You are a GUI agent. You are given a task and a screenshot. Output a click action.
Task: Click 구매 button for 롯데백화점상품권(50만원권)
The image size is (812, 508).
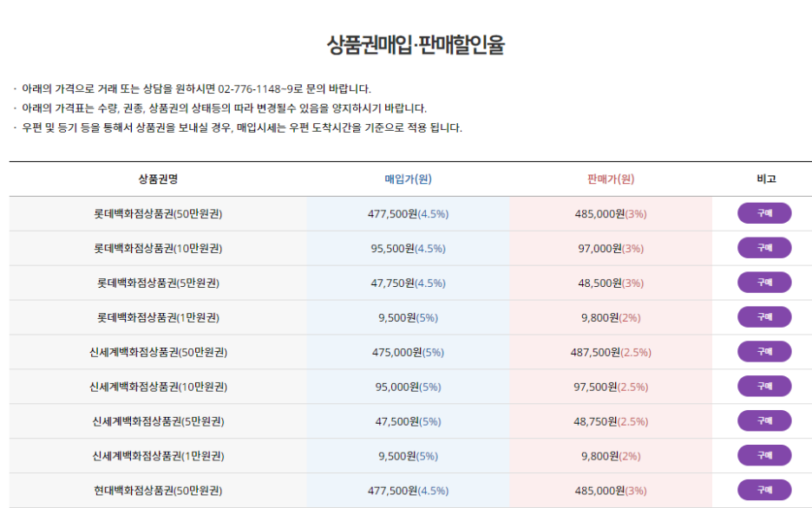point(764,213)
